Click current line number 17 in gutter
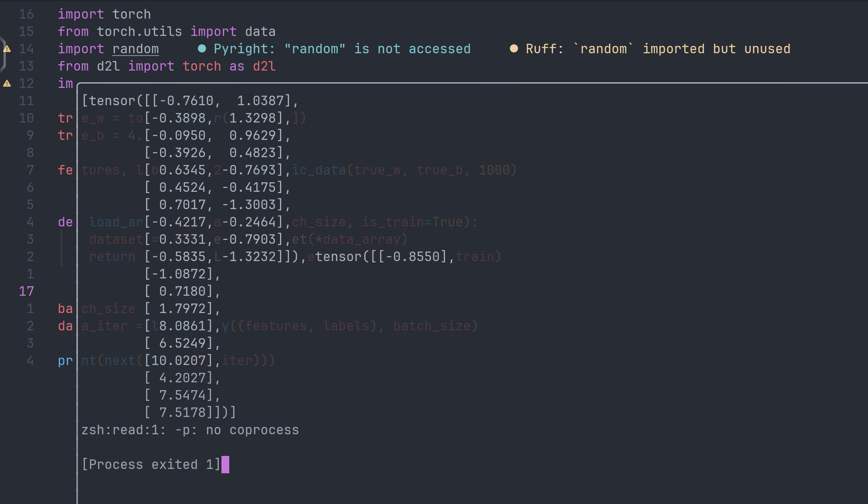The image size is (868, 504). tap(26, 291)
